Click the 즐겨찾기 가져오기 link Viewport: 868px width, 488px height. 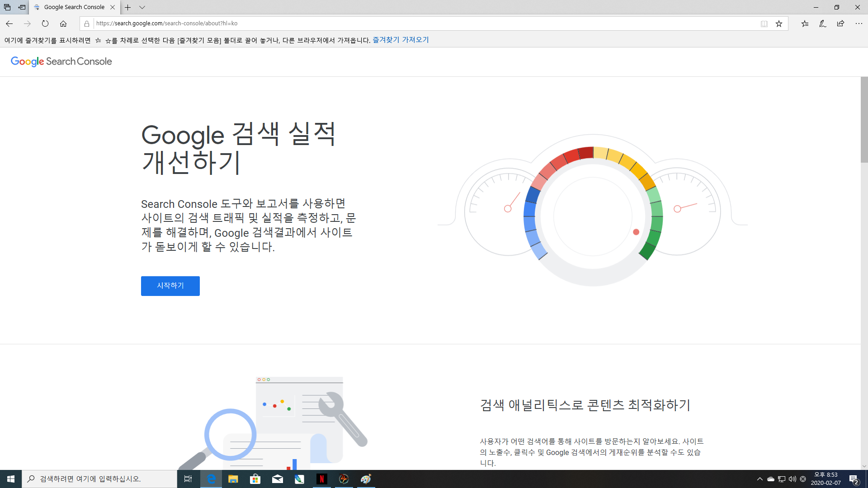401,40
